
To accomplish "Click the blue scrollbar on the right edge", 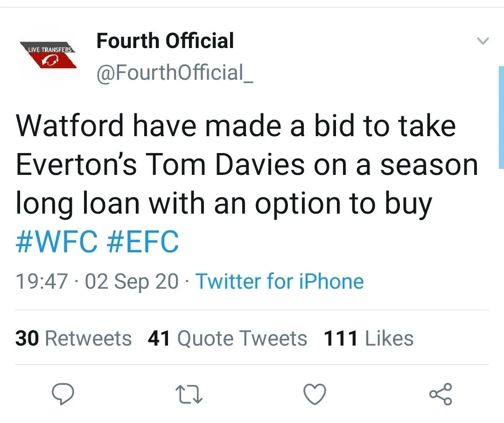I will tap(501, 117).
